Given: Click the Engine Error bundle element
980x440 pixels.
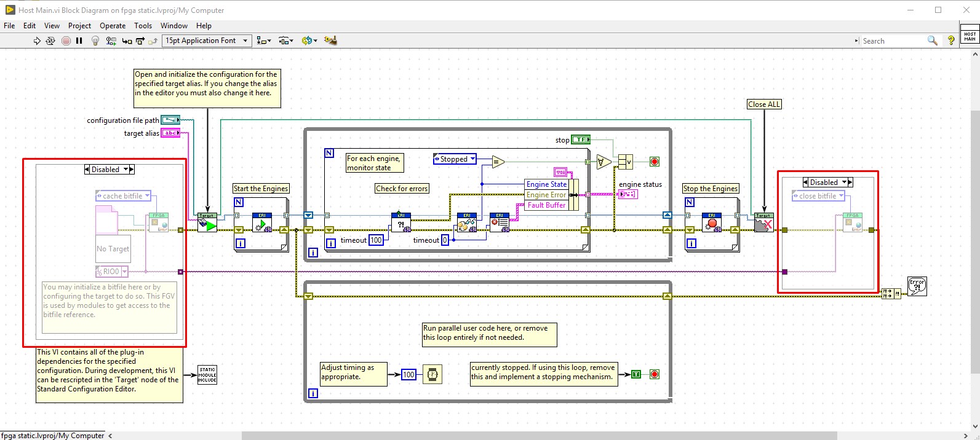Looking at the screenshot, I should coord(546,195).
